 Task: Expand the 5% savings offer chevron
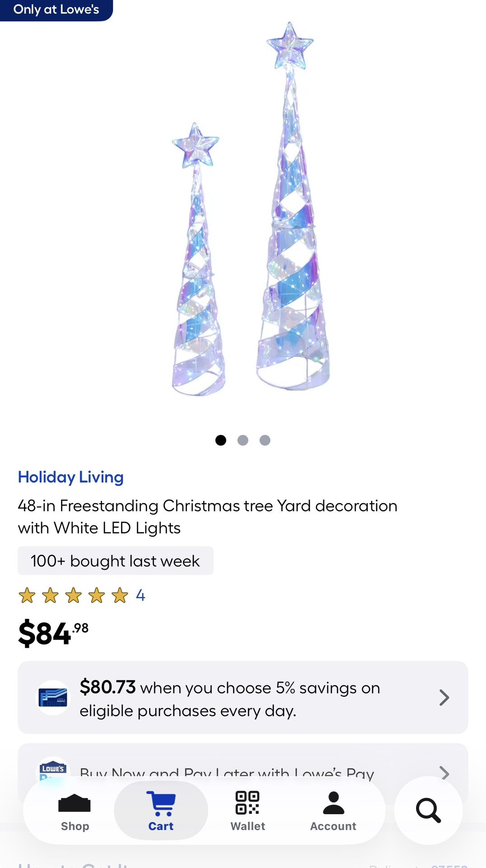coord(444,698)
